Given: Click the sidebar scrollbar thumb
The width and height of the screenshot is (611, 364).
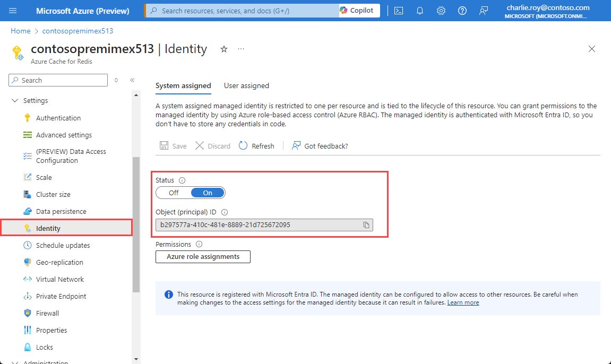Looking at the screenshot, I should pos(136,224).
